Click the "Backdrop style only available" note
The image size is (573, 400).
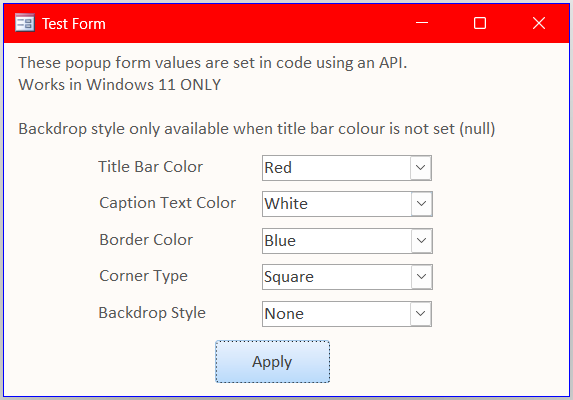(x=257, y=129)
